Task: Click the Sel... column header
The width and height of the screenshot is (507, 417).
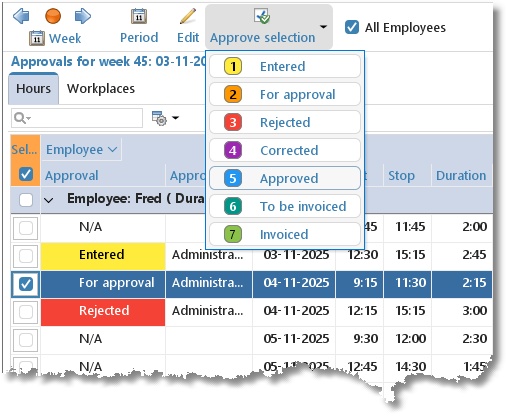Action: click(24, 150)
